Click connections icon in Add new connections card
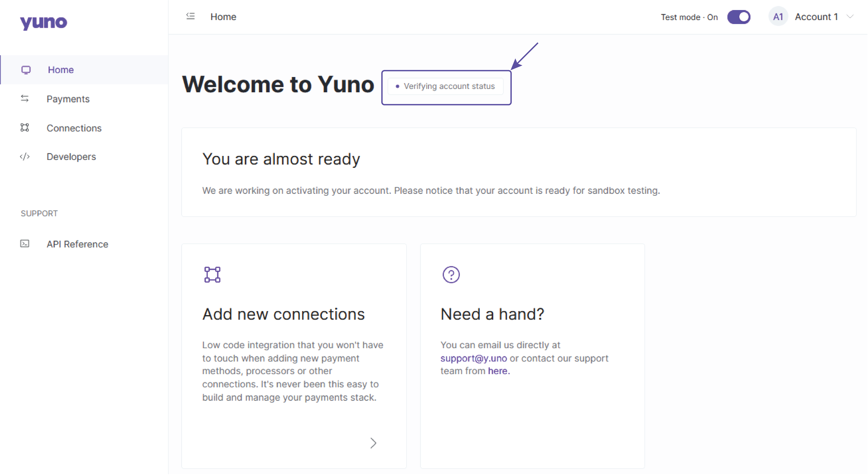The height and width of the screenshot is (475, 868). coord(212,275)
